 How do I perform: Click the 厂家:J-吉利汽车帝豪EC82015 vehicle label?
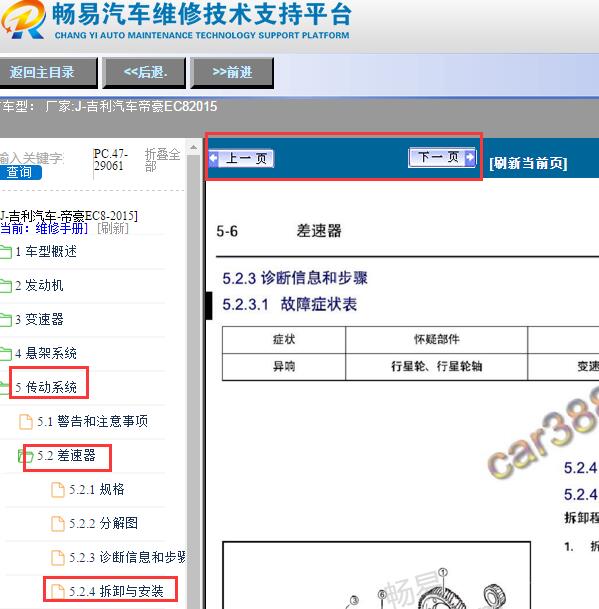[x=131, y=106]
